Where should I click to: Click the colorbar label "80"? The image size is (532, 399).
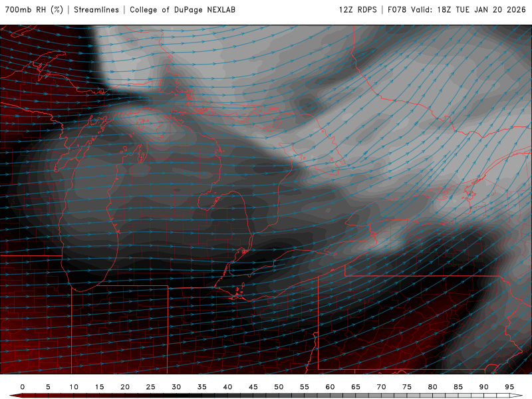point(433,387)
